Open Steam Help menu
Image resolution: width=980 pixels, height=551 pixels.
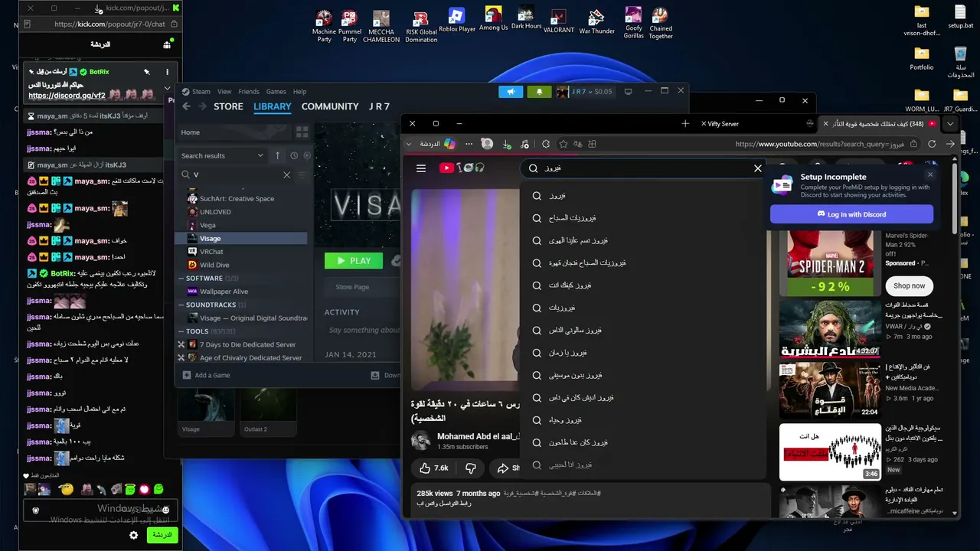[x=300, y=92]
